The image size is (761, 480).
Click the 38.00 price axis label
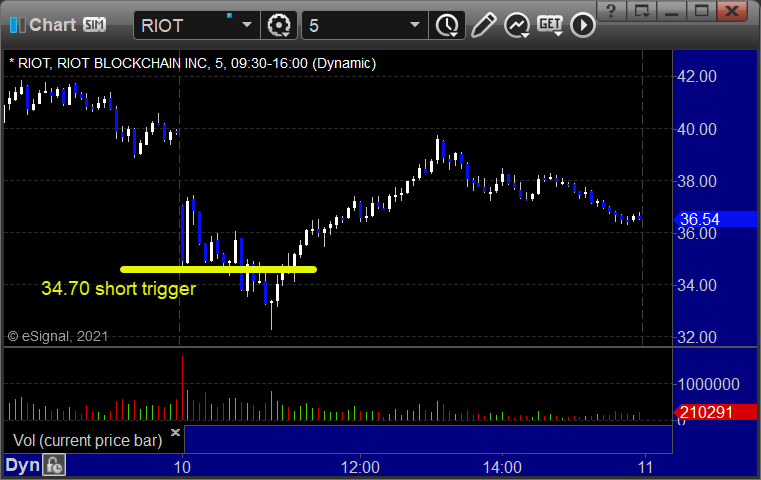pos(697,182)
